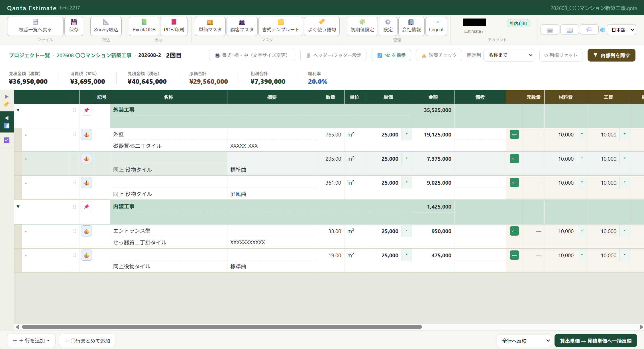Screen dimensions: 644x349
Task: Open 全行へ反映 dropdown
Action: click(525, 341)
